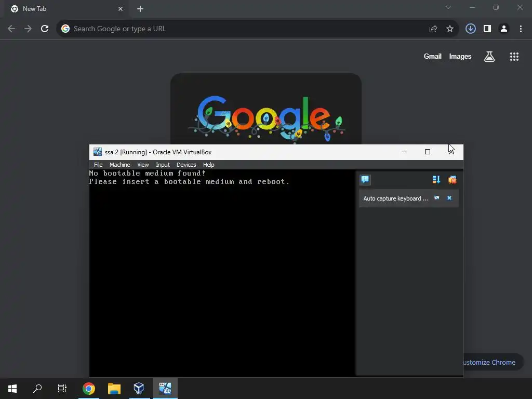Open the Gmail link
This screenshot has width=532, height=399.
tap(433, 56)
